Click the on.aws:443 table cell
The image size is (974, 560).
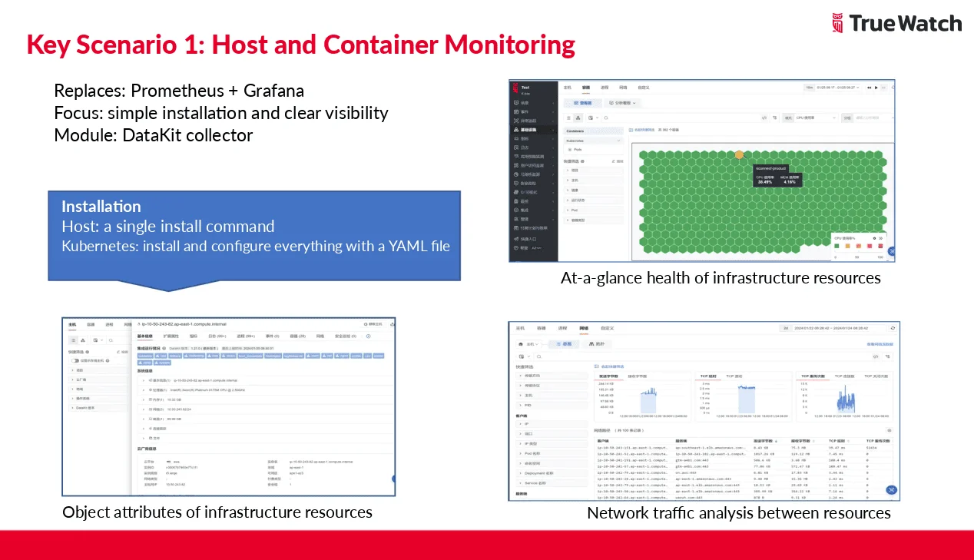pyautogui.click(x=686, y=472)
